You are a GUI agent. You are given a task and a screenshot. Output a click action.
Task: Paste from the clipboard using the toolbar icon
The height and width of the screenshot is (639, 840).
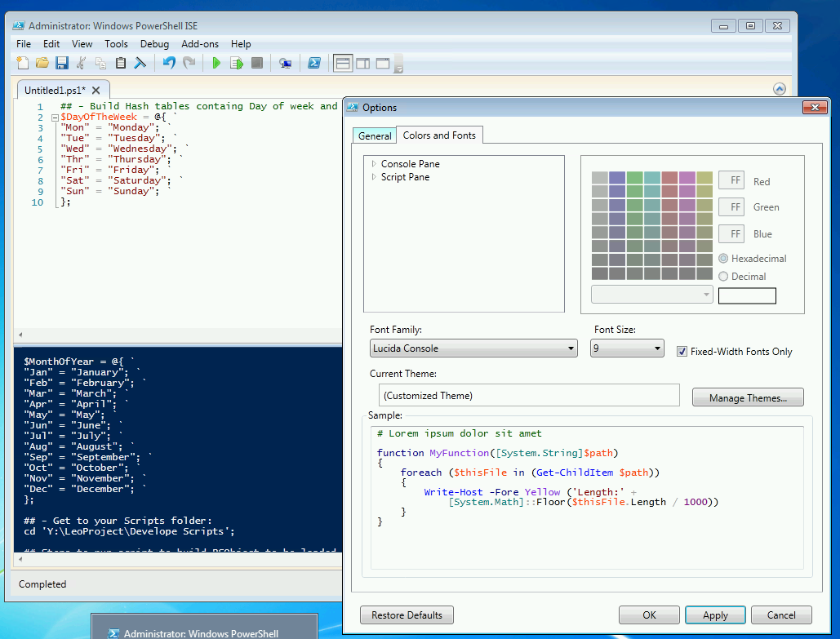pos(121,63)
